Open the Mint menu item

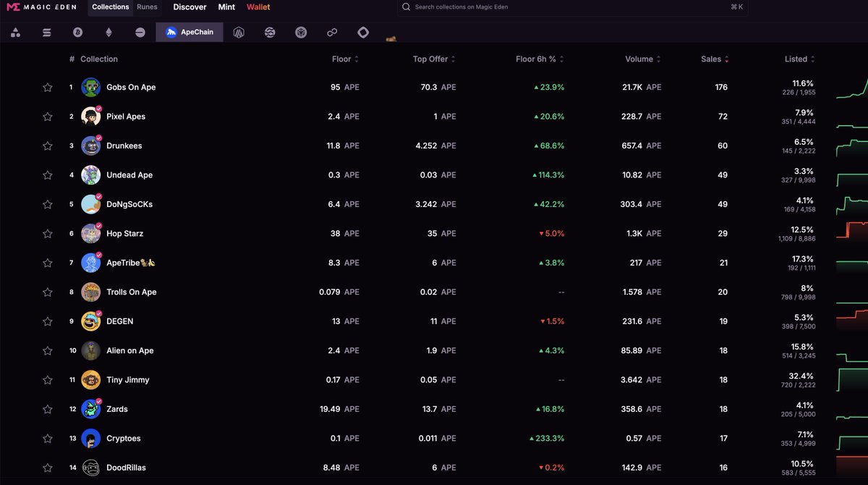(226, 7)
